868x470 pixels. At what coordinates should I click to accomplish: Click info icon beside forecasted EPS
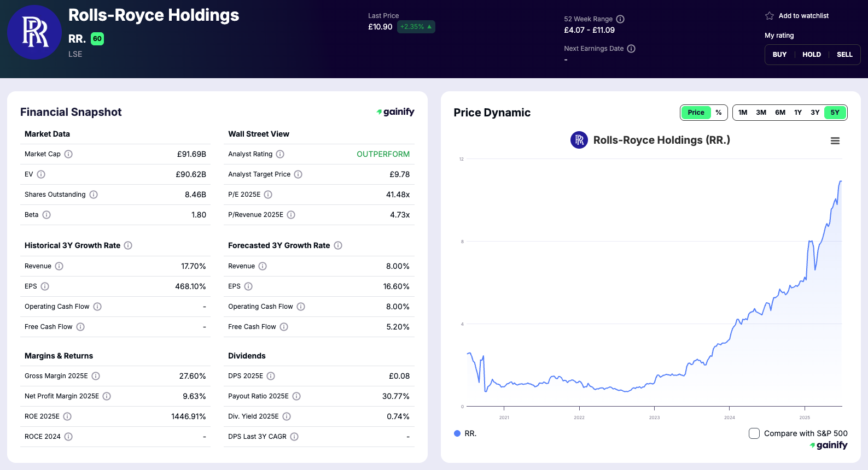coord(248,286)
